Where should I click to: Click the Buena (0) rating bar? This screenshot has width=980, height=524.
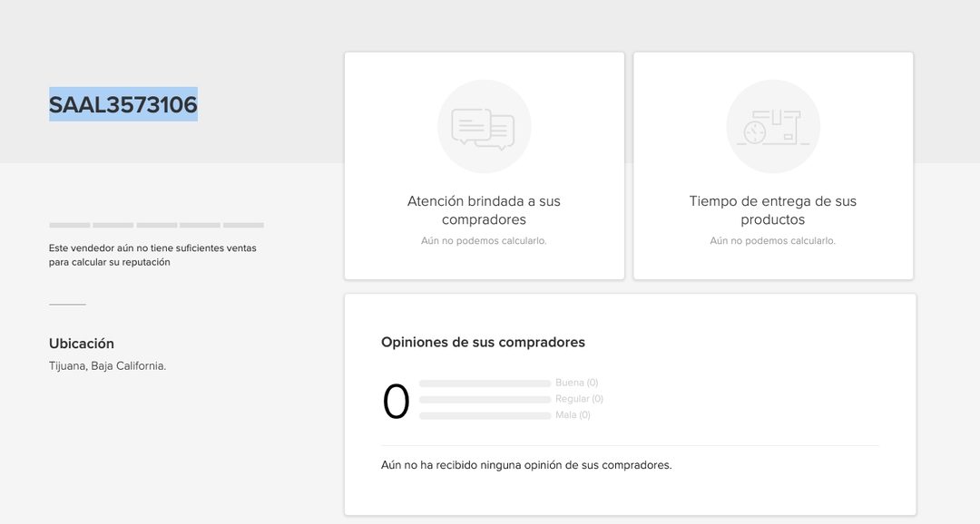(x=485, y=383)
